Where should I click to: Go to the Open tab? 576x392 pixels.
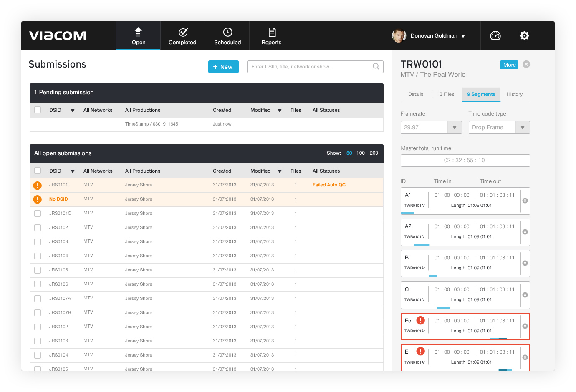click(138, 36)
